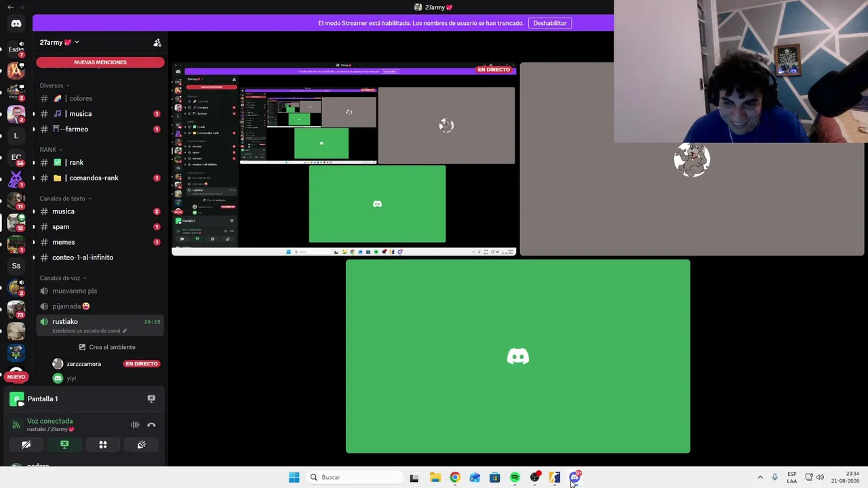Screen dimensions: 868x488
Task: Stop streaming Pantalla 1 icon in panel header
Action: (151, 399)
